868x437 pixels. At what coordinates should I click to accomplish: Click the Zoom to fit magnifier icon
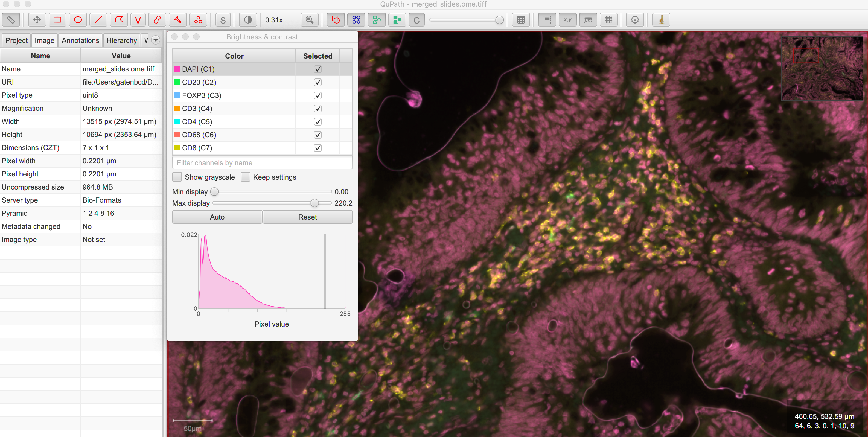pyautogui.click(x=309, y=20)
